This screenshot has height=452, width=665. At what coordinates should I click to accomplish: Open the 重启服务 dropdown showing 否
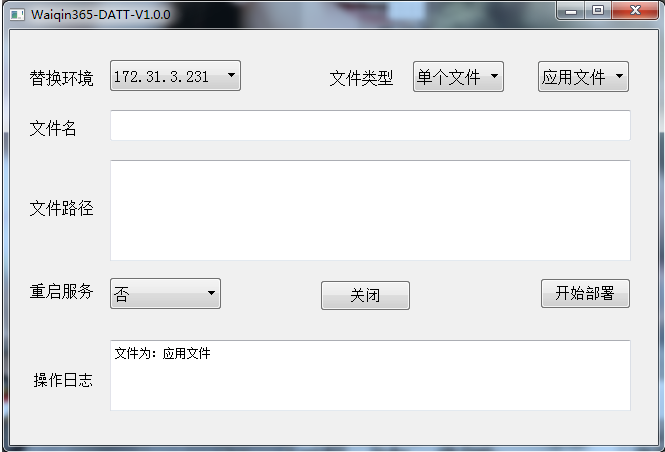point(165,293)
